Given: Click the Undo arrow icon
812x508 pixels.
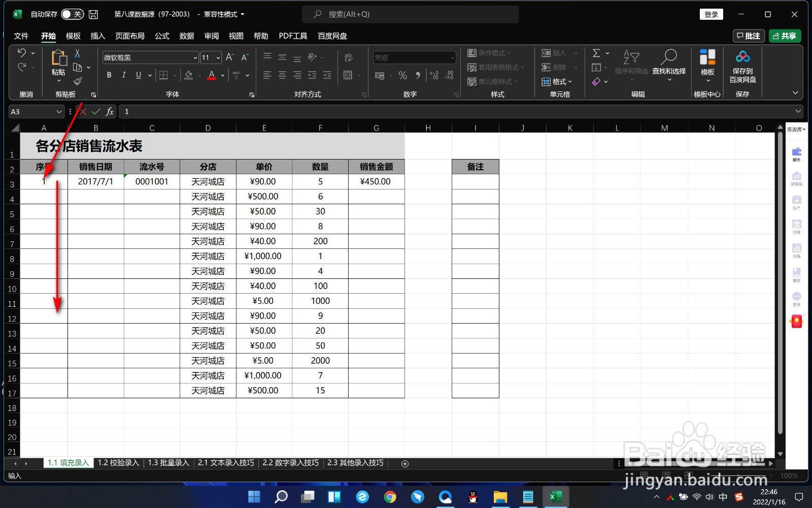Looking at the screenshot, I should (x=21, y=53).
